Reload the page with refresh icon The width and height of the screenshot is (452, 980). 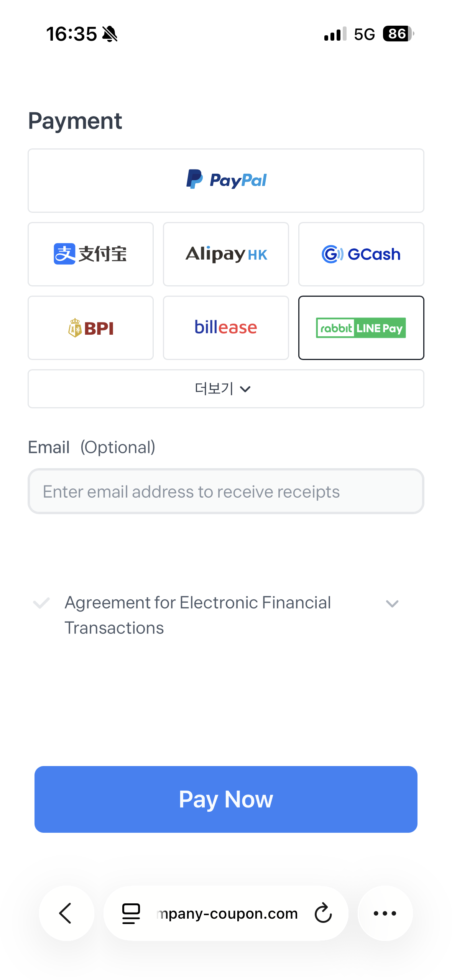(323, 913)
